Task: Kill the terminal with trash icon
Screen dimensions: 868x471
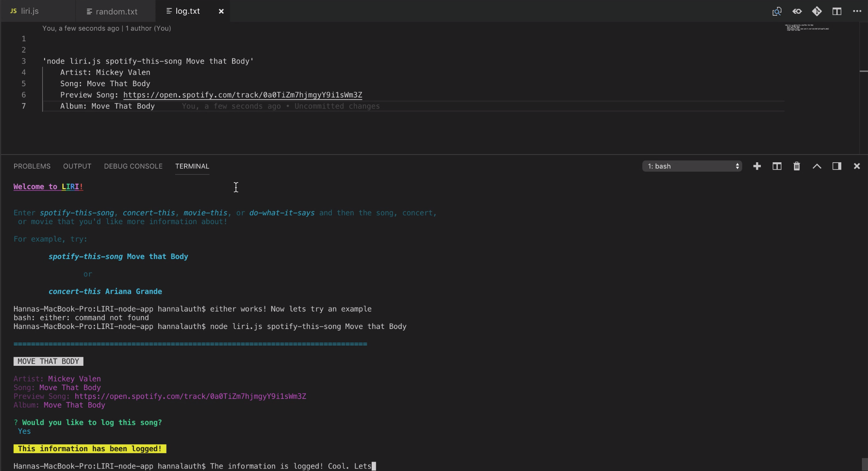Action: (x=796, y=166)
